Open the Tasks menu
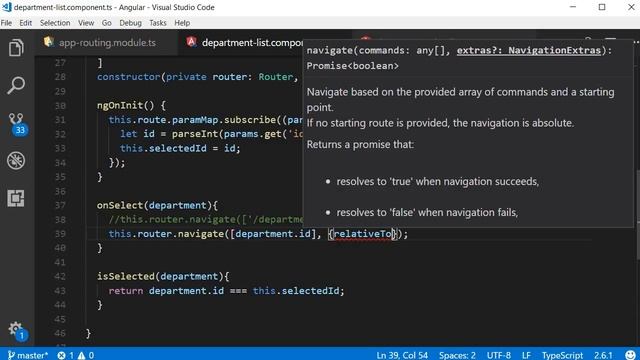Screen dimensions: 640x360 (x=158, y=23)
